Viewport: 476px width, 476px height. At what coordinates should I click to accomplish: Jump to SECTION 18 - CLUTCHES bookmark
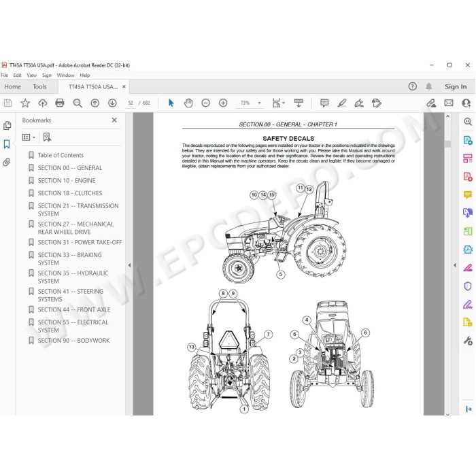[70, 193]
